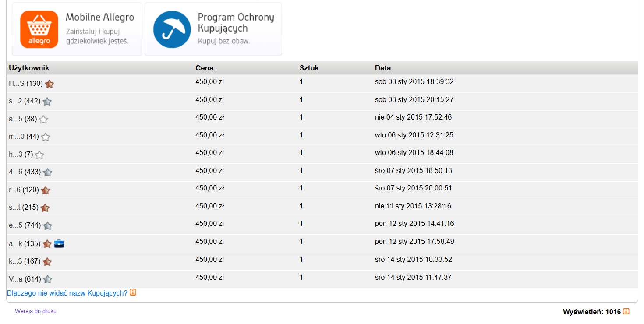Click date 'wto 06 sty 2015 18:44:08'
This screenshot has width=644, height=324.
coord(414,153)
